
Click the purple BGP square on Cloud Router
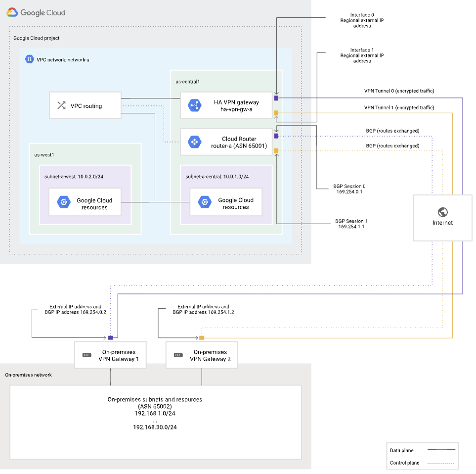tap(276, 136)
